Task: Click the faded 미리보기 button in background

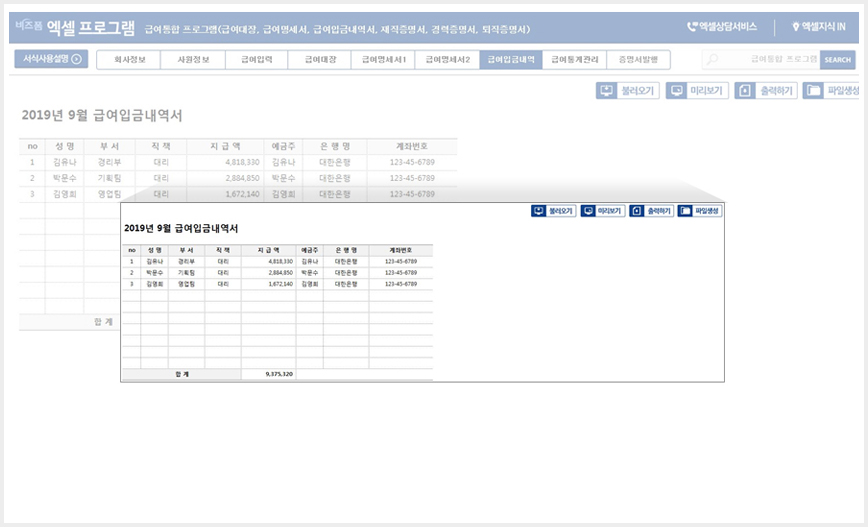Action: [x=696, y=91]
